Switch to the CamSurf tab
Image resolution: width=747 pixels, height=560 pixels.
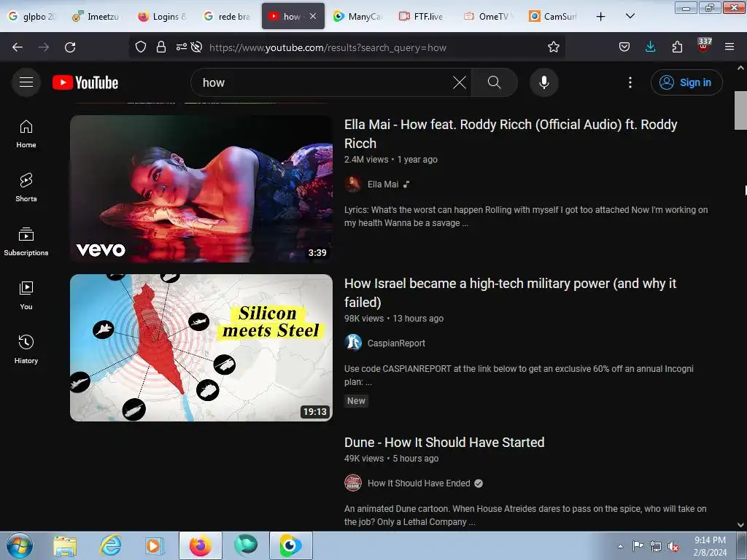[553, 17]
